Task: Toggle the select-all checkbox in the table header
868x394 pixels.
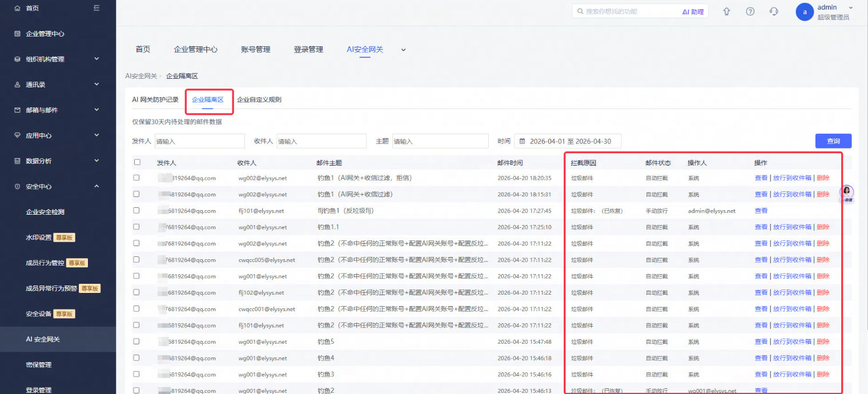Action: point(136,162)
